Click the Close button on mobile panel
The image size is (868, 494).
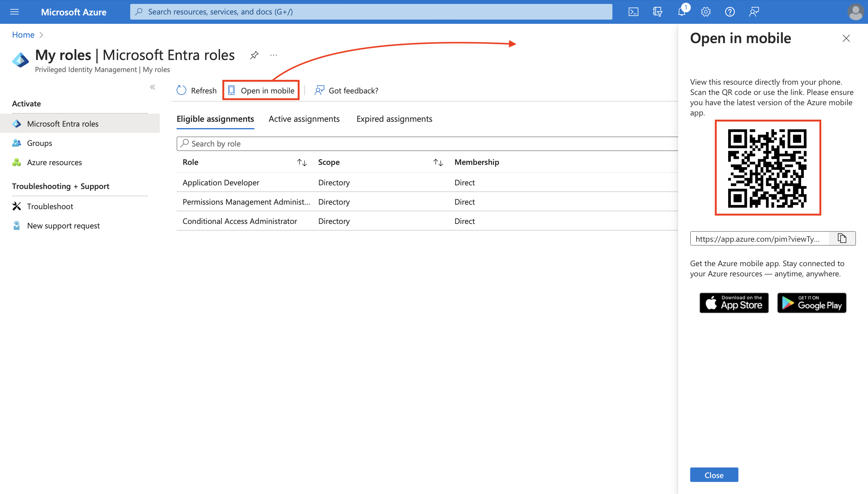click(x=714, y=475)
